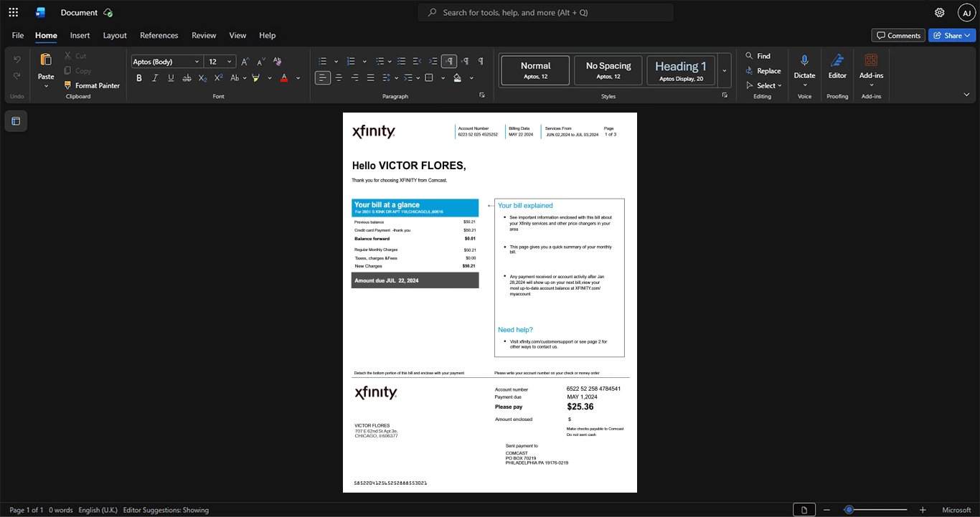The width and height of the screenshot is (980, 517).
Task: Apply subscript formatting
Action: pos(203,77)
